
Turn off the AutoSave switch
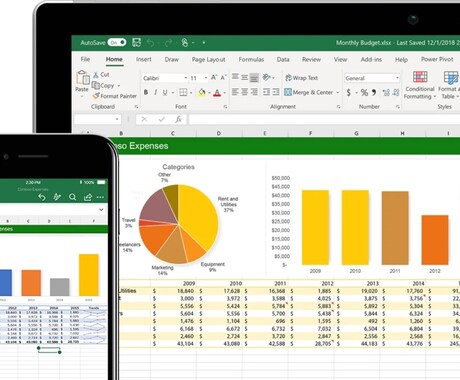click(117, 42)
